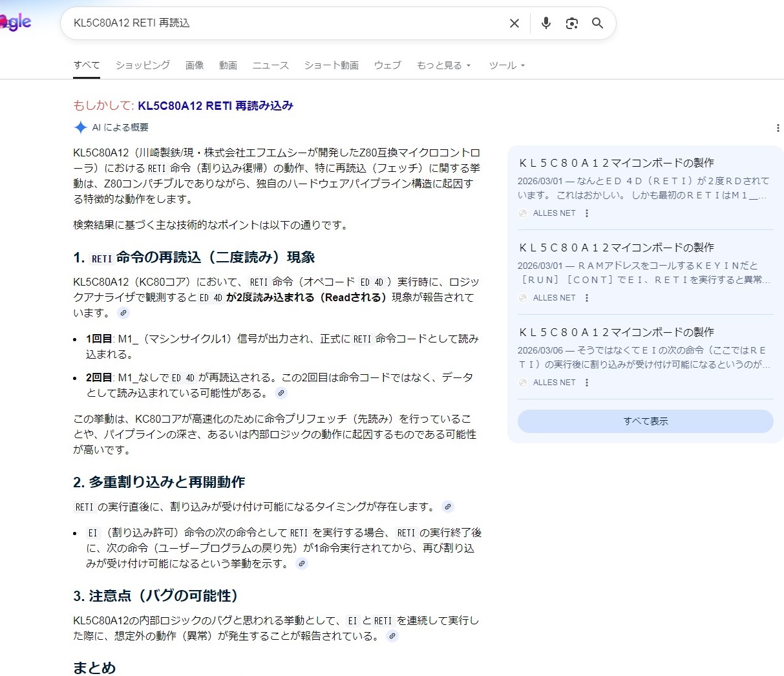Click the source link icon after the 2回目 bullet
784x676 pixels.
point(281,393)
